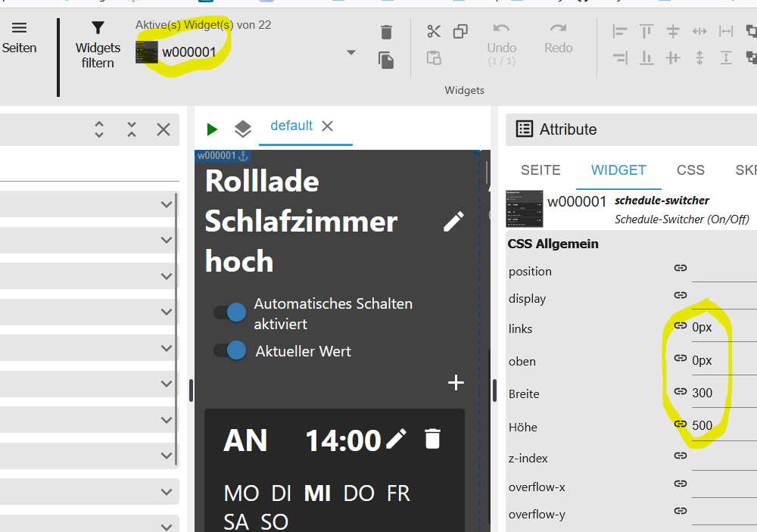Start the green play runtime button

pos(212,129)
